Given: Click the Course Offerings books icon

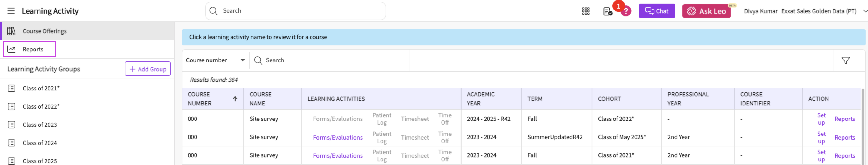Looking at the screenshot, I should pos(11,31).
